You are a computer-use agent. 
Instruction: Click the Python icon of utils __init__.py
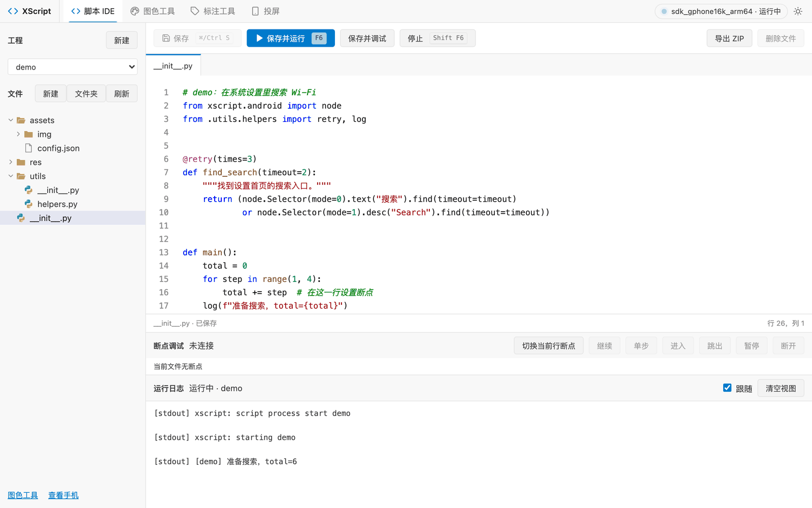28,190
